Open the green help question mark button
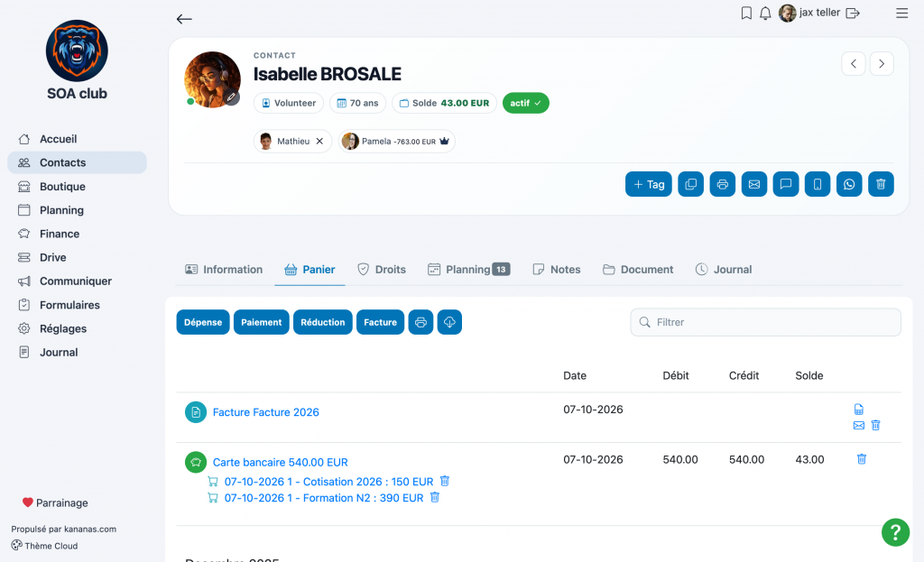Viewport: 924px width, 562px height. click(x=895, y=532)
